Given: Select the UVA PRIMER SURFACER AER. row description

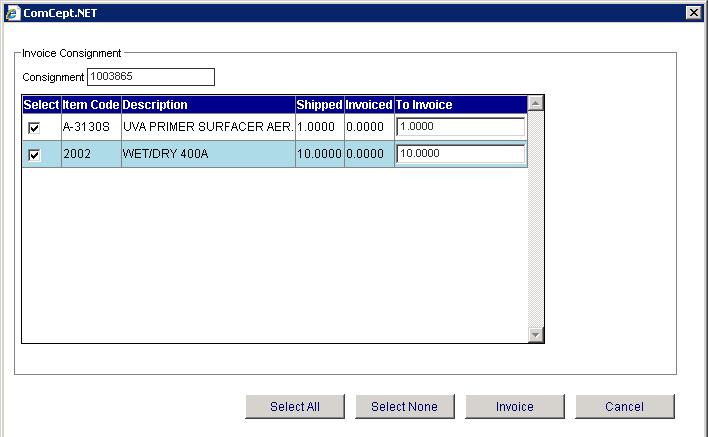Looking at the screenshot, I should (207, 128).
